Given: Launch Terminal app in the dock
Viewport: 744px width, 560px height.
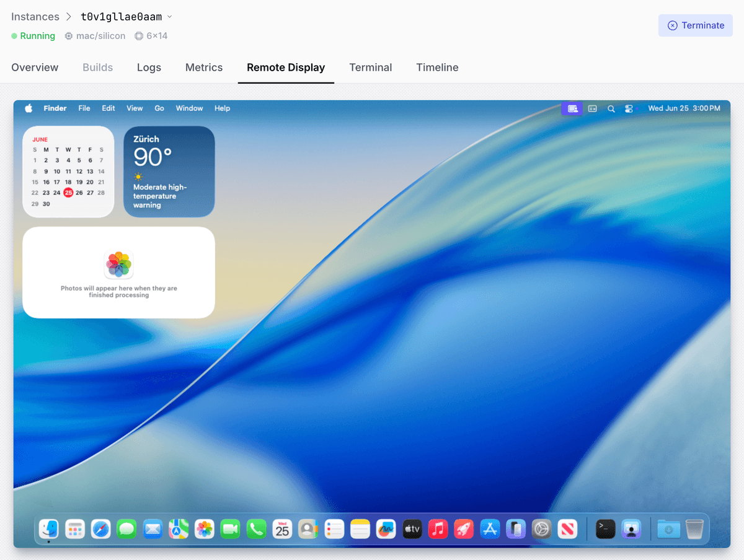Looking at the screenshot, I should pos(605,529).
